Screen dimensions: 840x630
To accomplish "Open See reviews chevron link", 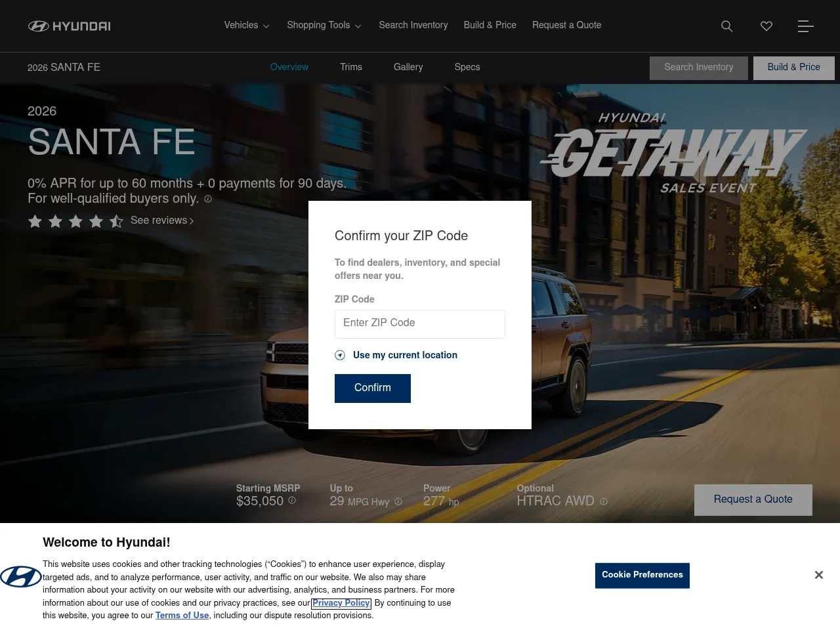I will click(162, 220).
